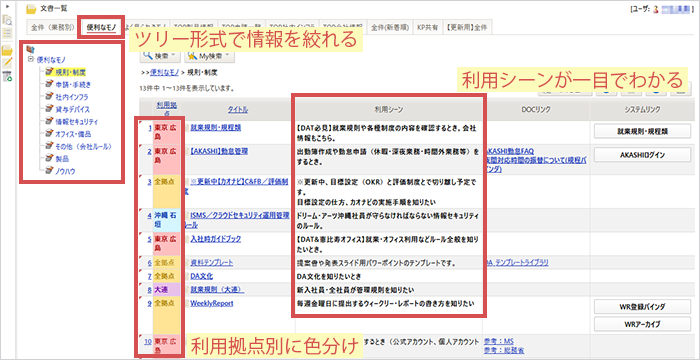700x360 pixels.
Task: Select 製品 in the tree
Action: pos(62,159)
